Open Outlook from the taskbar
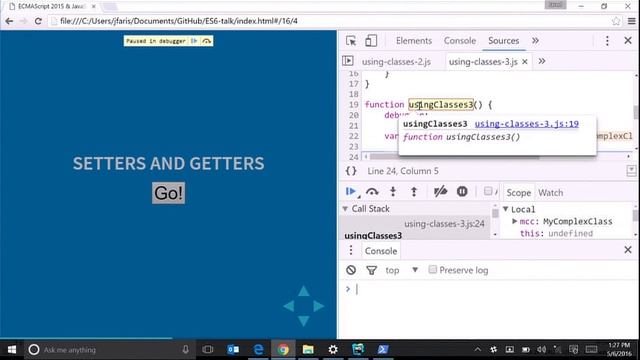This screenshot has height=360, width=640. click(x=233, y=350)
